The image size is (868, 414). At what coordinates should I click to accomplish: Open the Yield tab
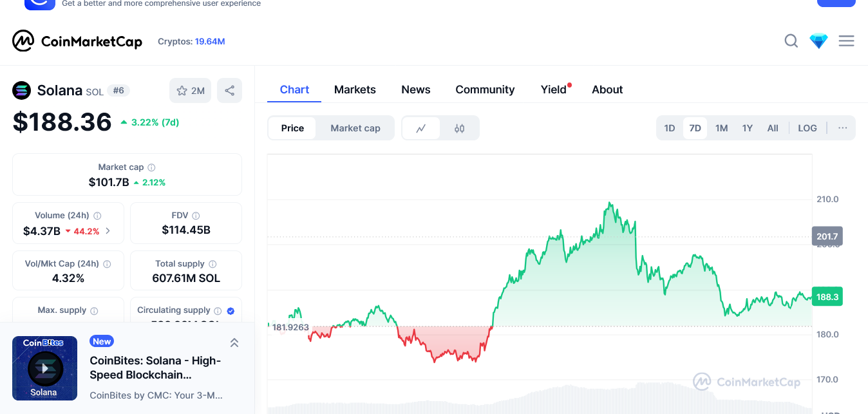554,89
